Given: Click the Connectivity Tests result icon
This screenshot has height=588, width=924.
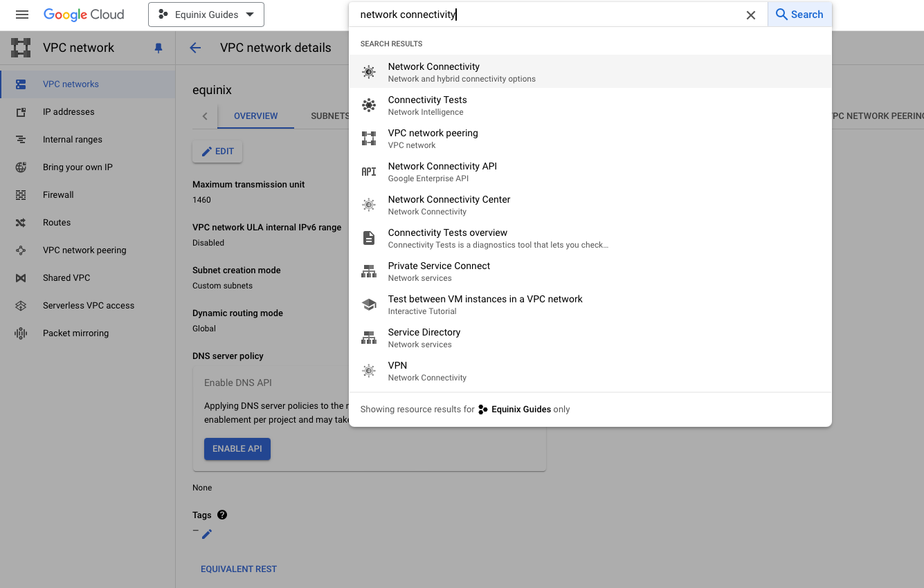Looking at the screenshot, I should 369,105.
